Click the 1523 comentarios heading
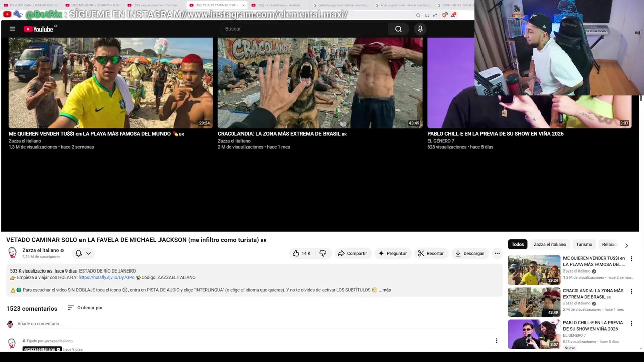 32,309
